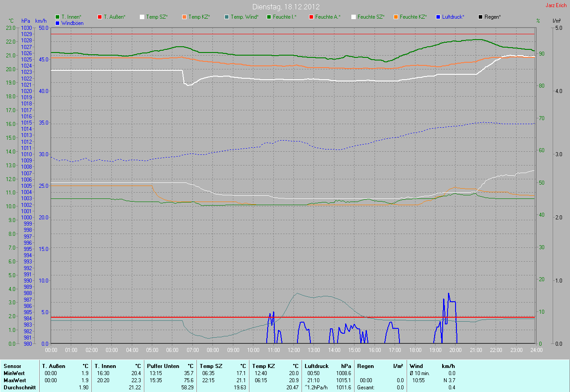Viewport: 570px width, 392px height.
Task: Click the blue Windböen legend swatch
Action: coord(57,23)
